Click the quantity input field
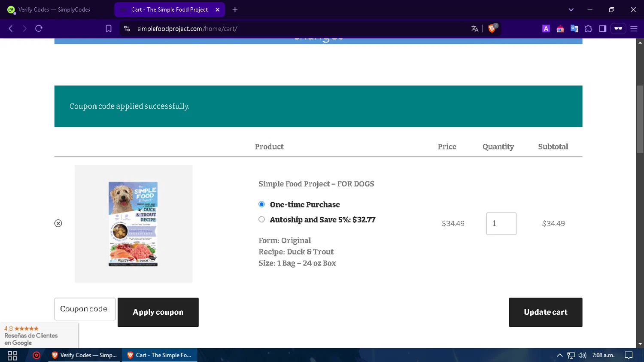 coord(501,224)
